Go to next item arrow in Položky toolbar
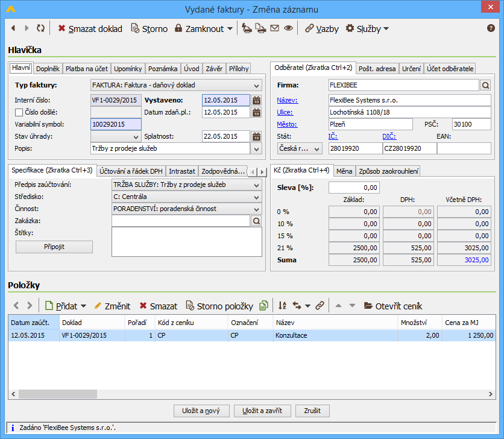Image resolution: width=504 pixels, height=439 pixels. point(30,306)
